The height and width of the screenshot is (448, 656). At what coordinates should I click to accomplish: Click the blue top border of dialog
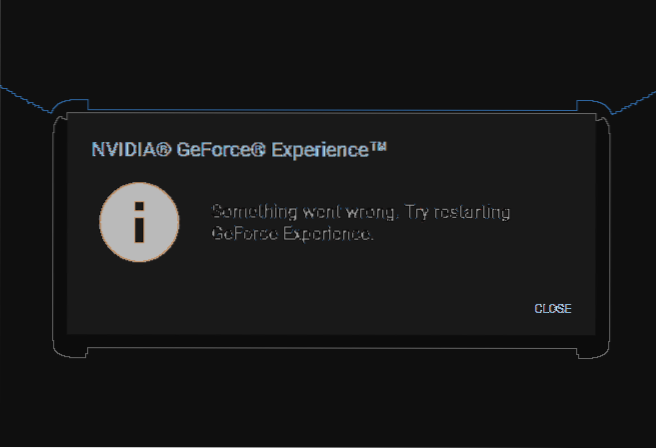point(331,110)
